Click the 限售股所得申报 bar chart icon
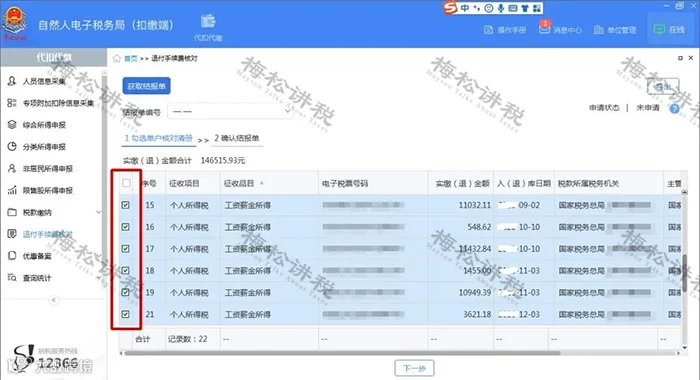Viewport: 700px width, 380px height. pos(12,190)
